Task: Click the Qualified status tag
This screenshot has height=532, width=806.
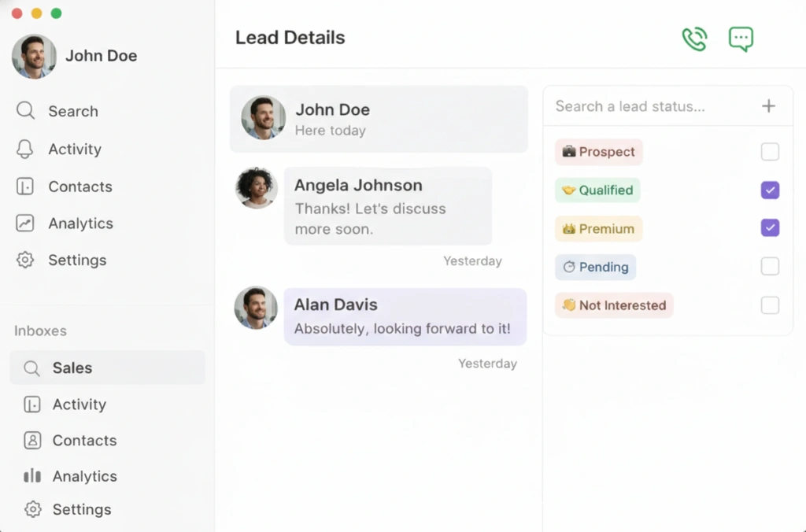Action: (x=597, y=190)
